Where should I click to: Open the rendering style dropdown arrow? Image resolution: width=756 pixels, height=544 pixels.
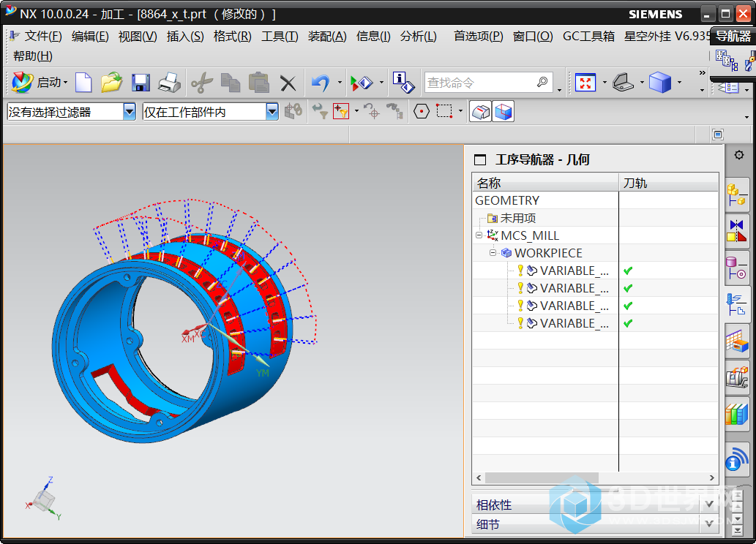point(679,83)
